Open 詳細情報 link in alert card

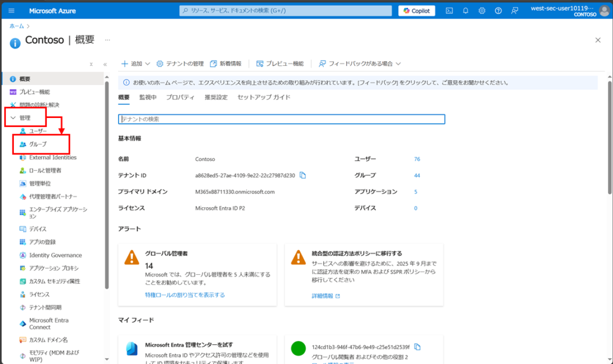pos(326,296)
